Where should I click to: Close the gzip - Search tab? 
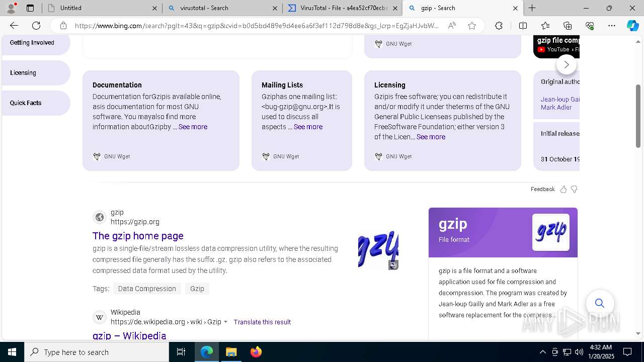(x=515, y=8)
